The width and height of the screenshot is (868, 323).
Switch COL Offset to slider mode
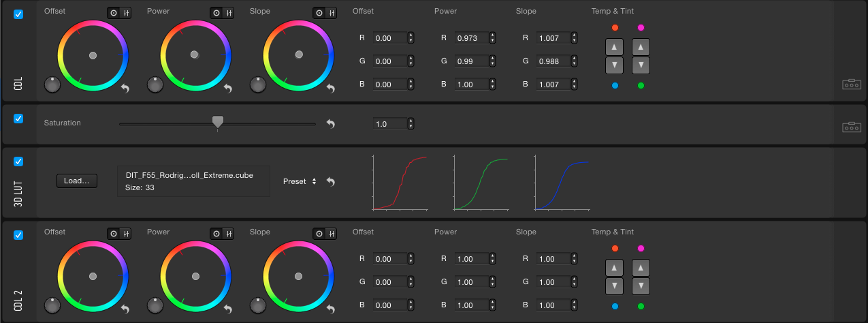126,13
